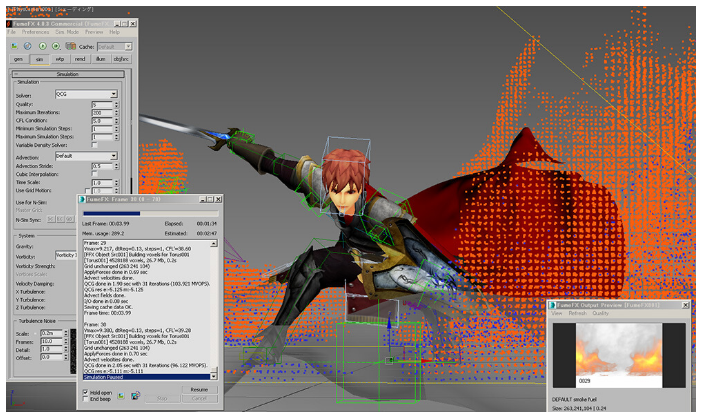Screen dimensions: 701x417
Task: Adjust the Quality spinner arrows
Action: tap(116, 105)
